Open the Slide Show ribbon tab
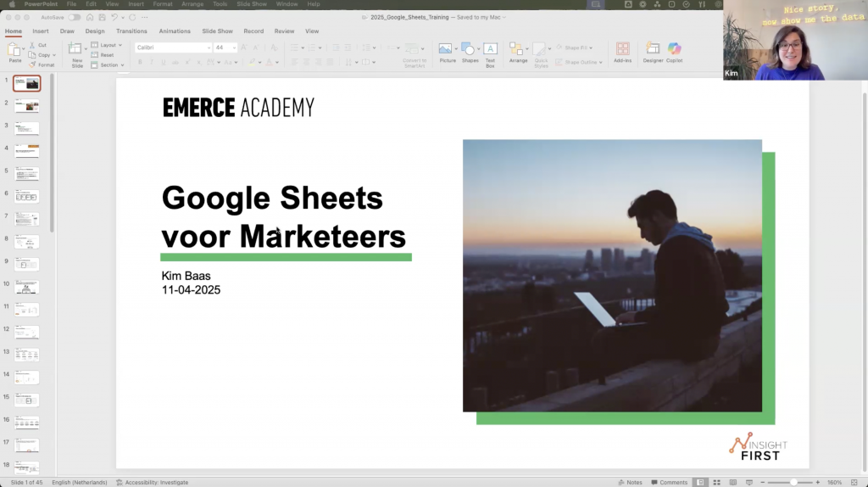868x487 pixels. click(x=217, y=31)
